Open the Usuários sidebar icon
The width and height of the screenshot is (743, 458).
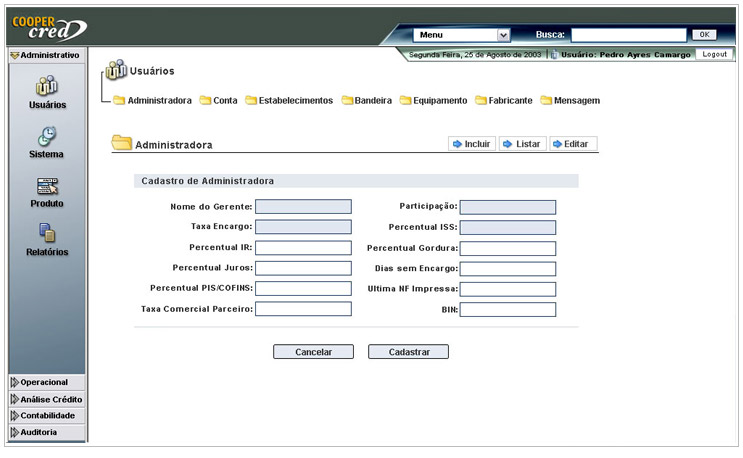click(47, 87)
